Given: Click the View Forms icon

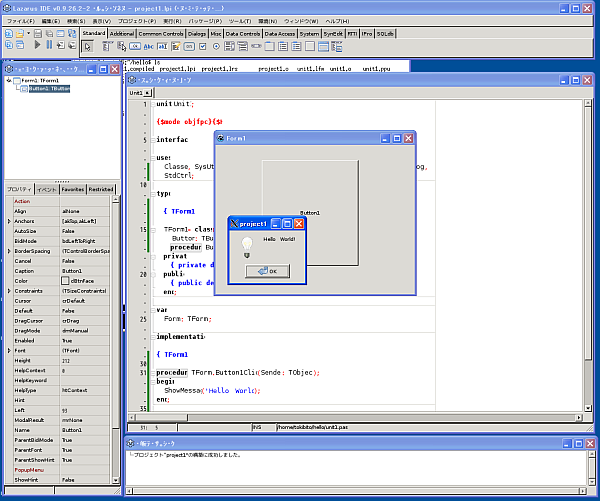Looking at the screenshot, I should 20,45.
